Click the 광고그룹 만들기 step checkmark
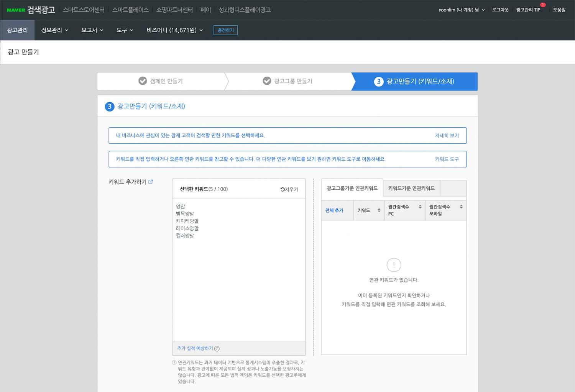Viewport: 575px width, 392px height. tap(267, 81)
